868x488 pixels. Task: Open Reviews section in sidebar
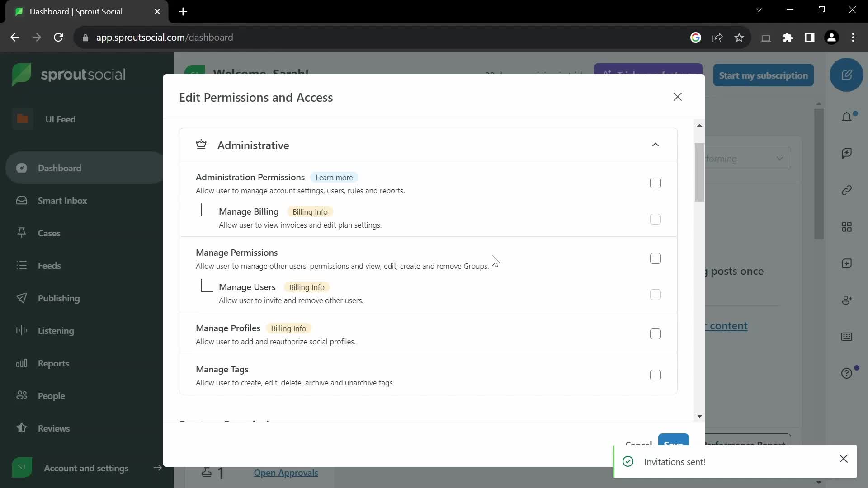tap(54, 428)
